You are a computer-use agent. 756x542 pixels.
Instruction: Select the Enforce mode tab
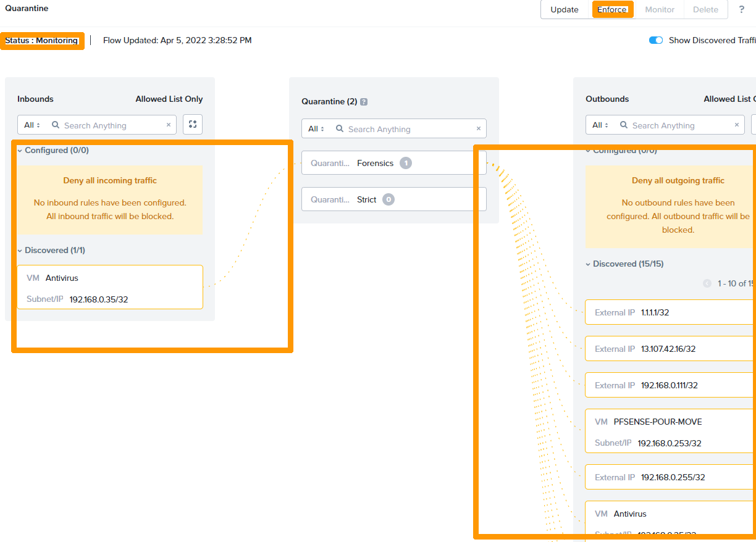(x=612, y=9)
